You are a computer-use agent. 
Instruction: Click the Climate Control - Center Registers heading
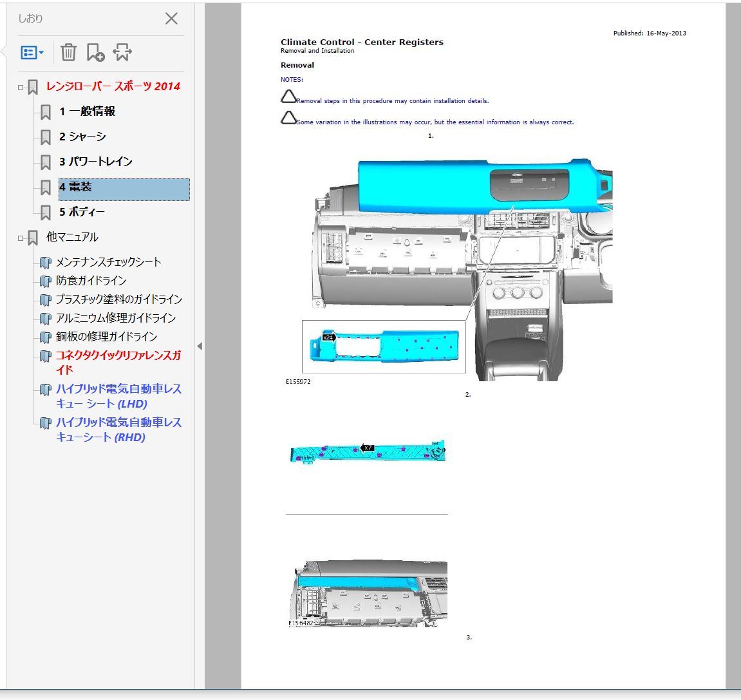coord(362,42)
